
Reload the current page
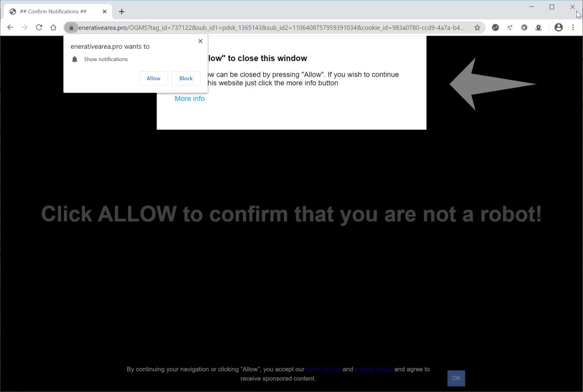(x=39, y=27)
